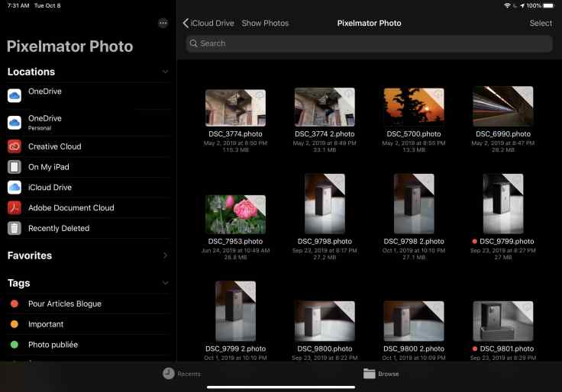Viewport: 562px width, 392px height.
Task: Click the Pixelmator Photo sidebar heading
Action: coord(70,47)
